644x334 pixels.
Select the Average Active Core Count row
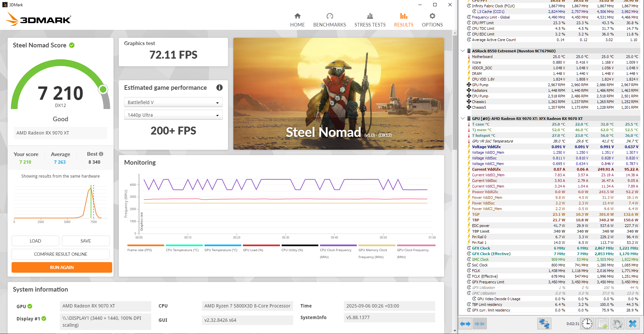[x=552, y=40]
